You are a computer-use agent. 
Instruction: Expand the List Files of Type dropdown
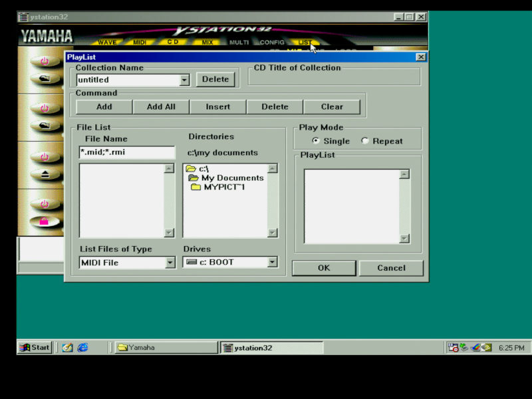[x=170, y=263]
